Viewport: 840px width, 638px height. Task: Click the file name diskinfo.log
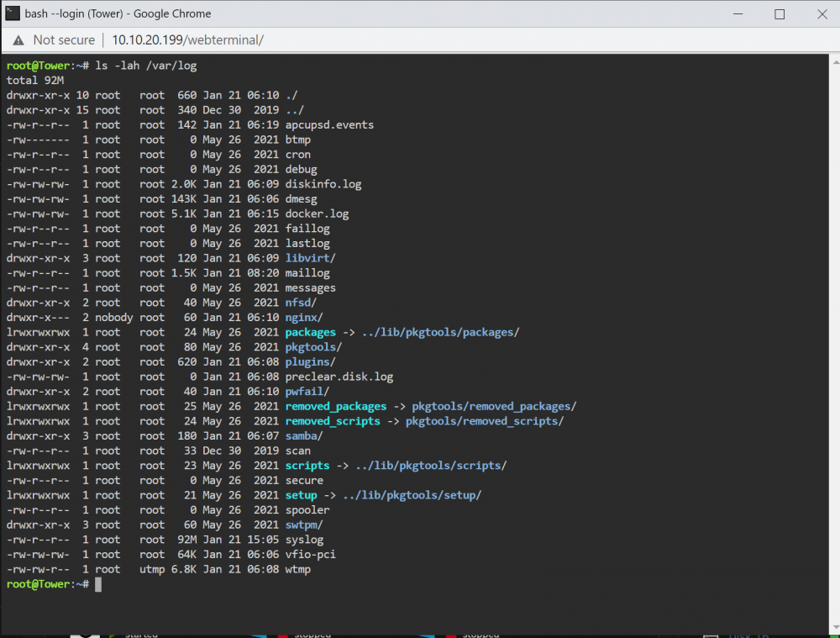[323, 184]
